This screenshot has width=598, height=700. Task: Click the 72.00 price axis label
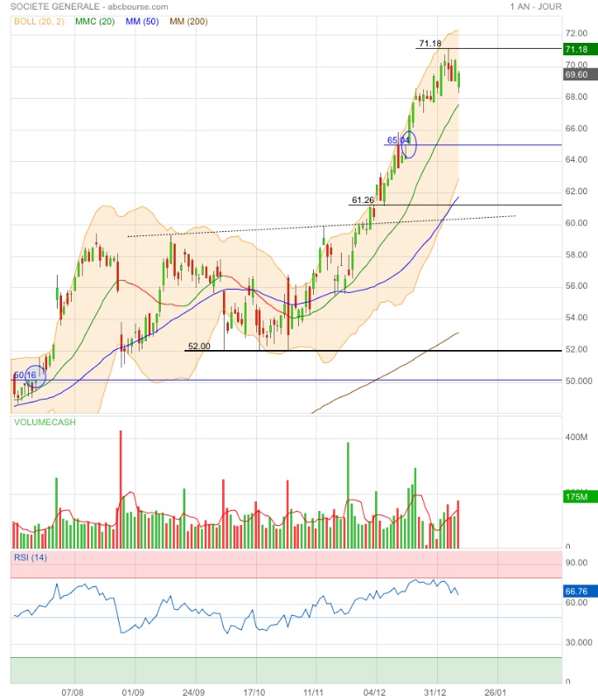pos(576,33)
